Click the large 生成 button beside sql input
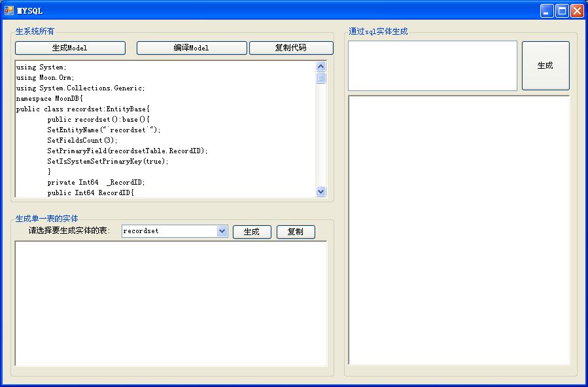This screenshot has height=387, width=588. [545, 65]
